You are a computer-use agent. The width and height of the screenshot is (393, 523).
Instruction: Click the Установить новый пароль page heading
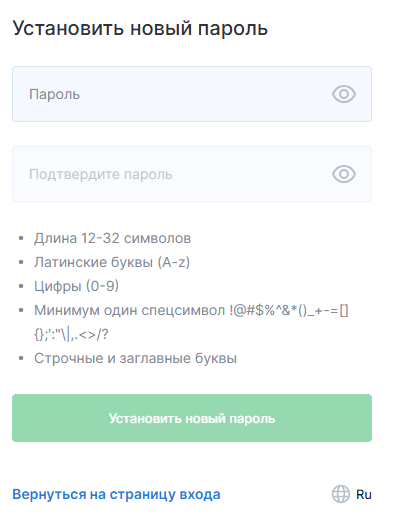140,28
